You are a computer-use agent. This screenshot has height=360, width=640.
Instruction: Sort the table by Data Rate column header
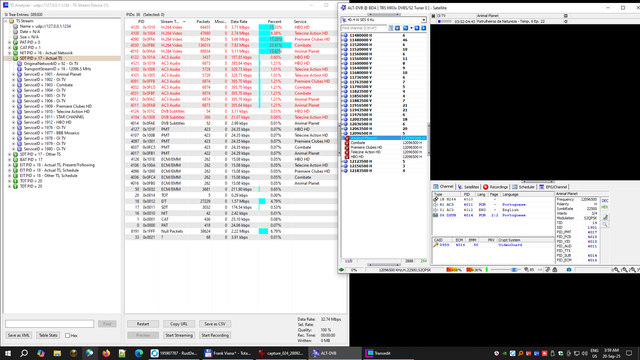click(x=243, y=22)
